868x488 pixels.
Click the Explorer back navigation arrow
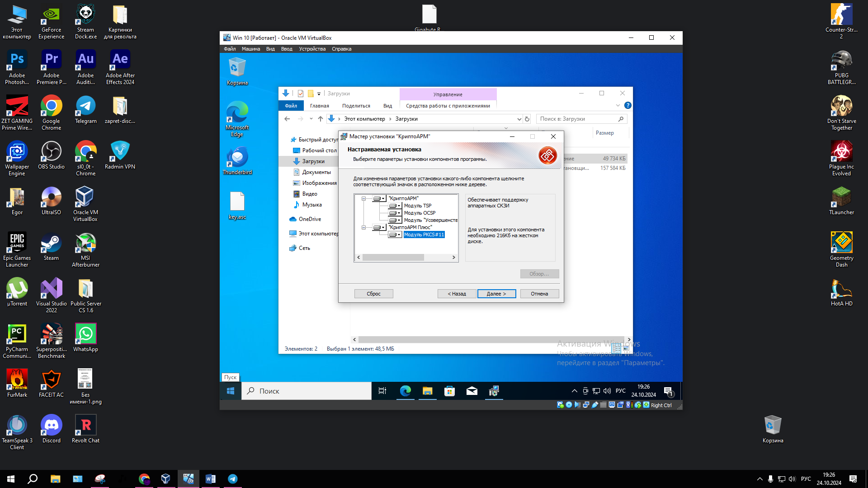pyautogui.click(x=287, y=119)
